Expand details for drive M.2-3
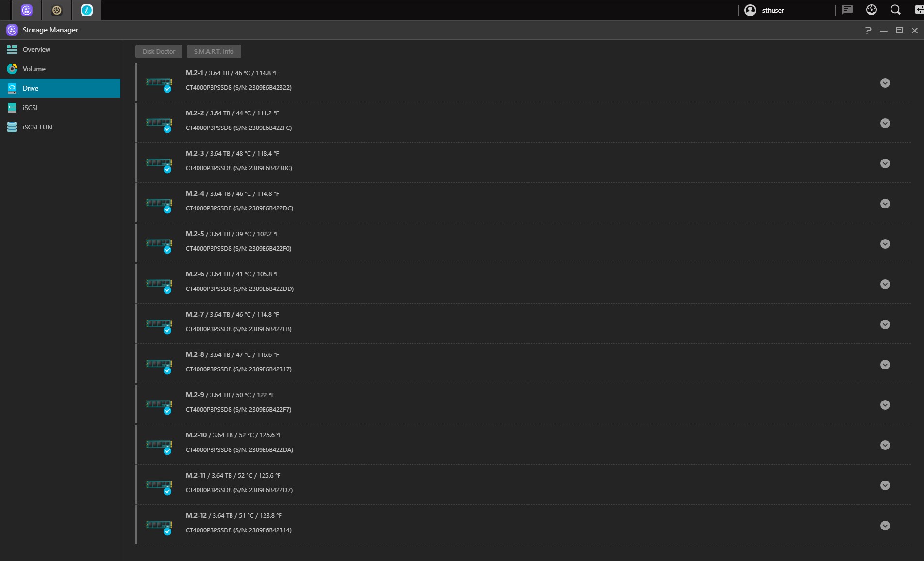The height and width of the screenshot is (561, 924). 885,163
